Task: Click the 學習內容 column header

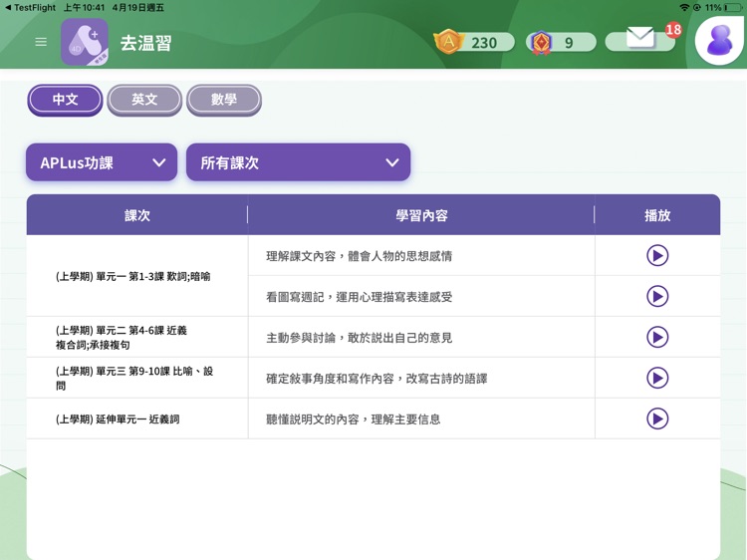Action: pos(421,215)
